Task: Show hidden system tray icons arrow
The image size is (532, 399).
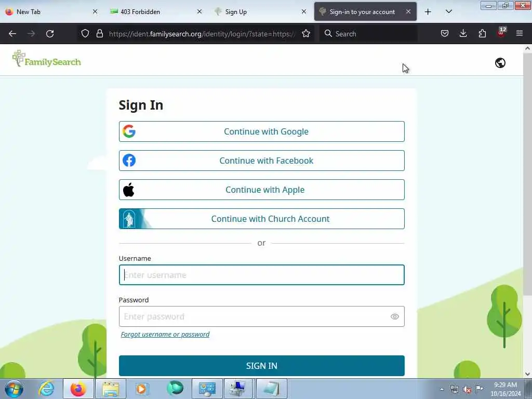Action: [442, 389]
